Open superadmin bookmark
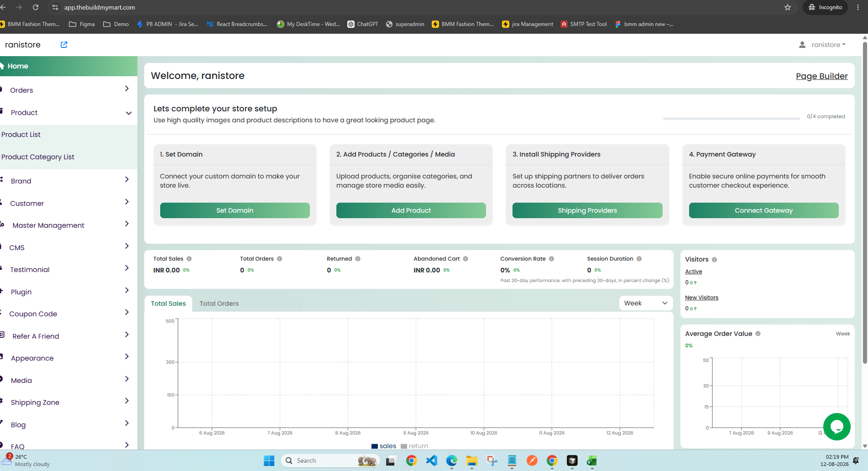The image size is (868, 471). pos(405,24)
